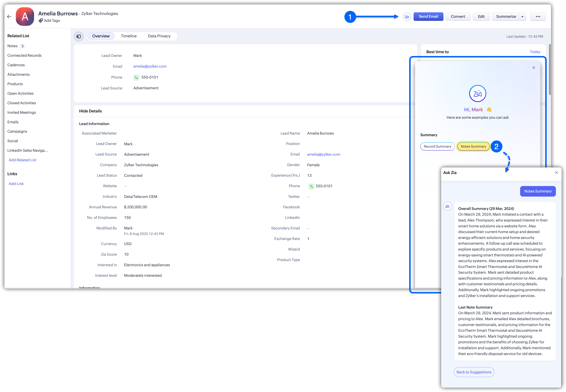Viewport: 566px width, 392px height.
Task: Close the Ask Zia chat window
Action: pyautogui.click(x=556, y=173)
